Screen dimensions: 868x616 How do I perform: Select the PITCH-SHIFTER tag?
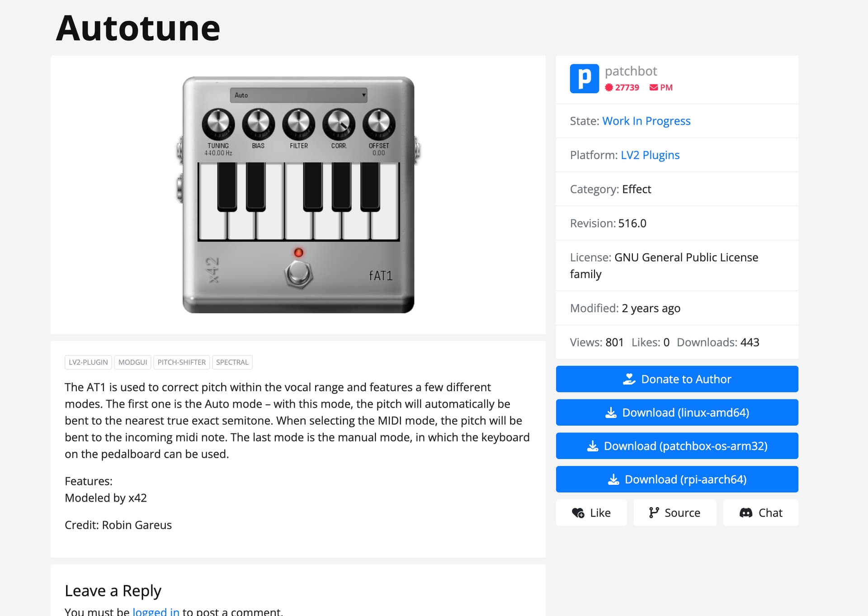tap(181, 362)
